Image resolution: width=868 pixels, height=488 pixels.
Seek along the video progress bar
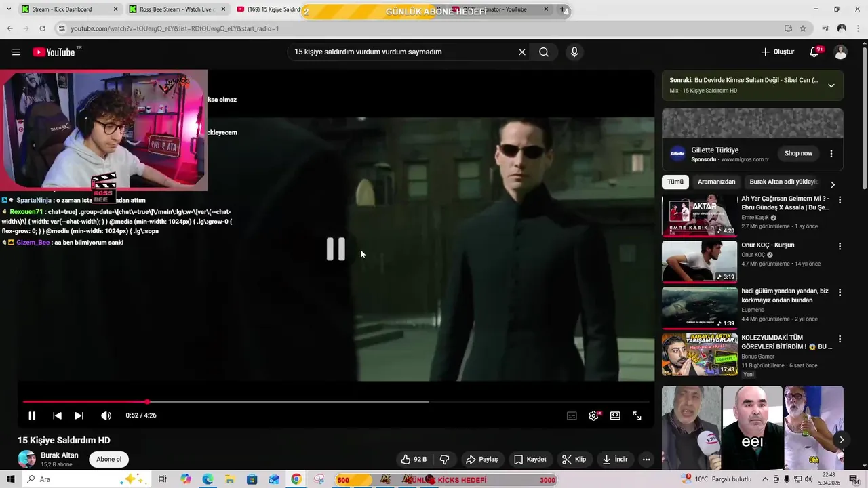pyautogui.click(x=336, y=402)
